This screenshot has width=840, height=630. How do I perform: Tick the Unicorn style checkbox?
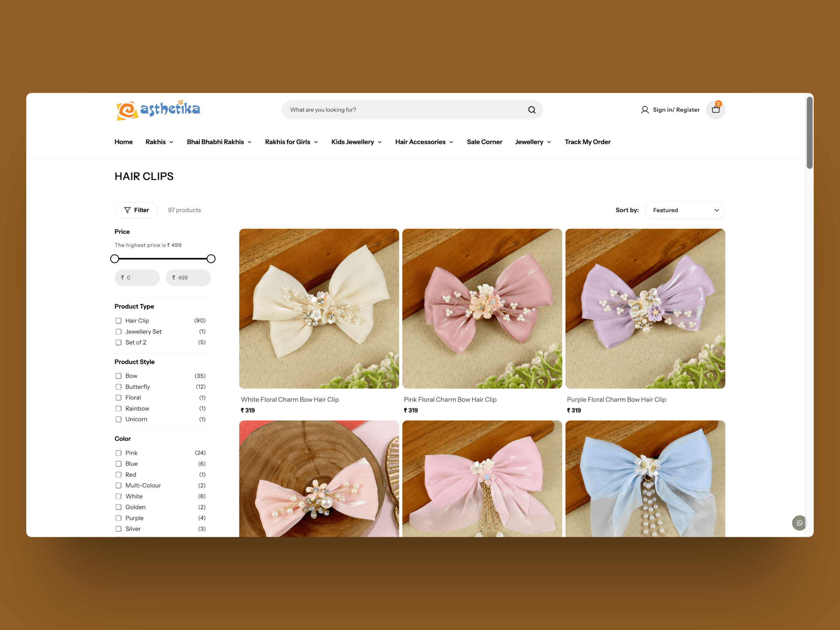118,419
